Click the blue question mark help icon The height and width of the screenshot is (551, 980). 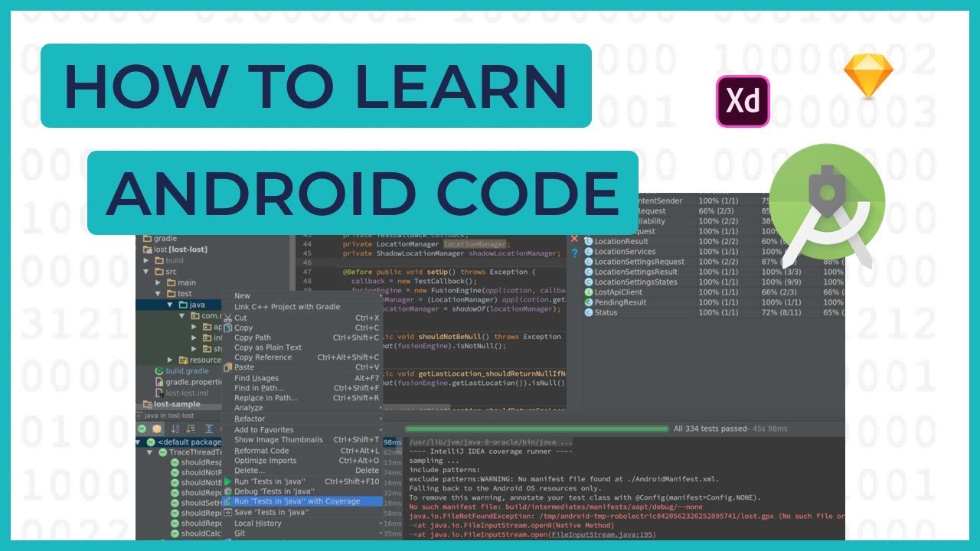pyautogui.click(x=574, y=253)
